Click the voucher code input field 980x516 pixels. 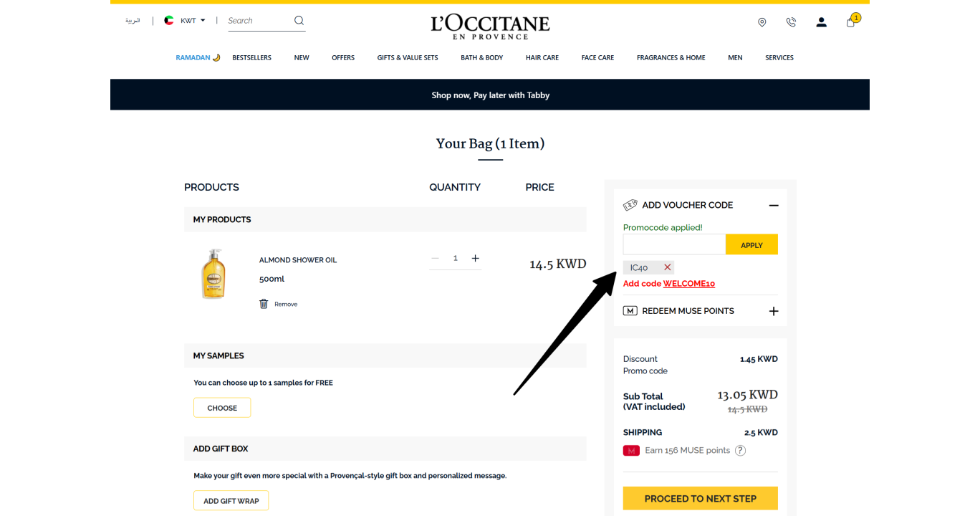point(674,244)
